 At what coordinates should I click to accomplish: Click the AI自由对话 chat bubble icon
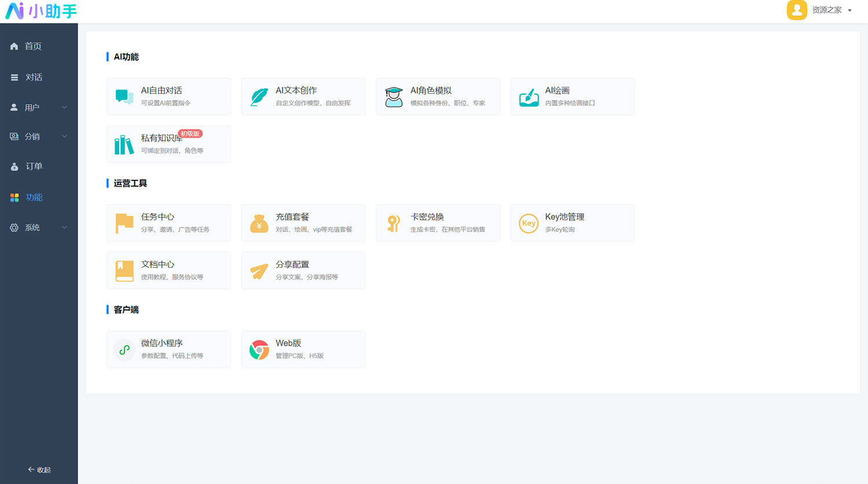124,97
